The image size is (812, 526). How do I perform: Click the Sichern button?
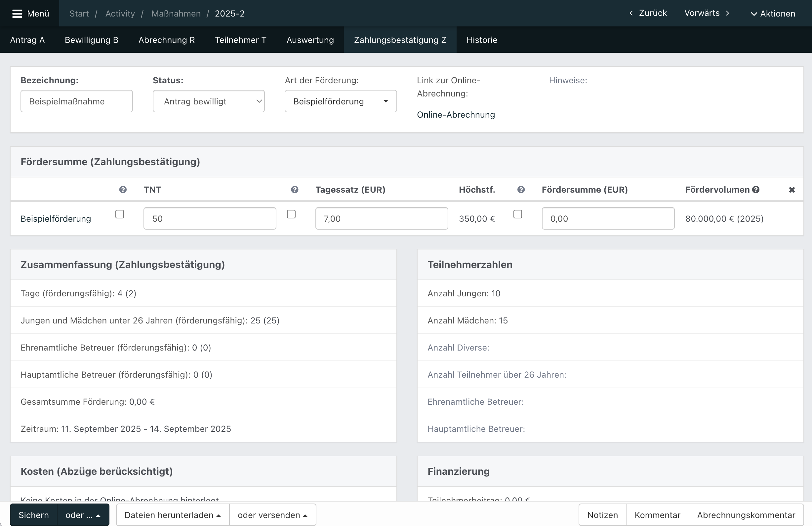(x=33, y=515)
